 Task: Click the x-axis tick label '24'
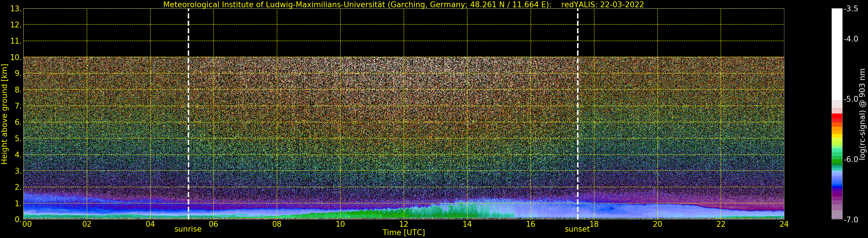coord(784,224)
